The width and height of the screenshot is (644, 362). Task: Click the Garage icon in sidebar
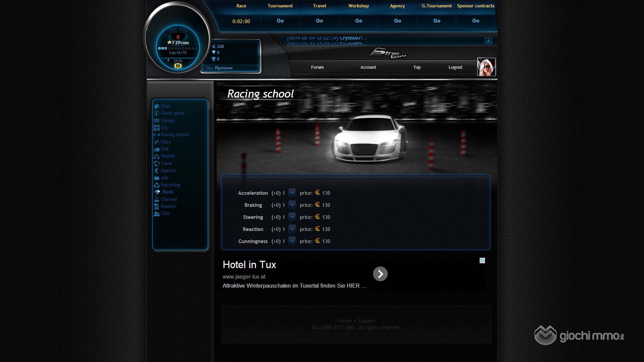pyautogui.click(x=157, y=121)
